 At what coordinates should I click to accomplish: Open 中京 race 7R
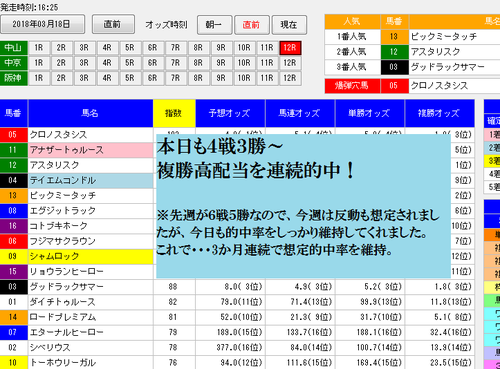point(176,63)
